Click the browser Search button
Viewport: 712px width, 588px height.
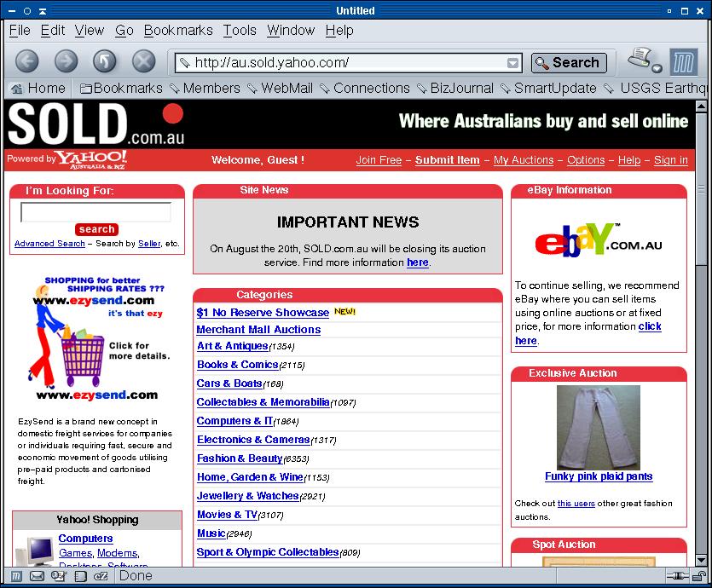pos(569,62)
